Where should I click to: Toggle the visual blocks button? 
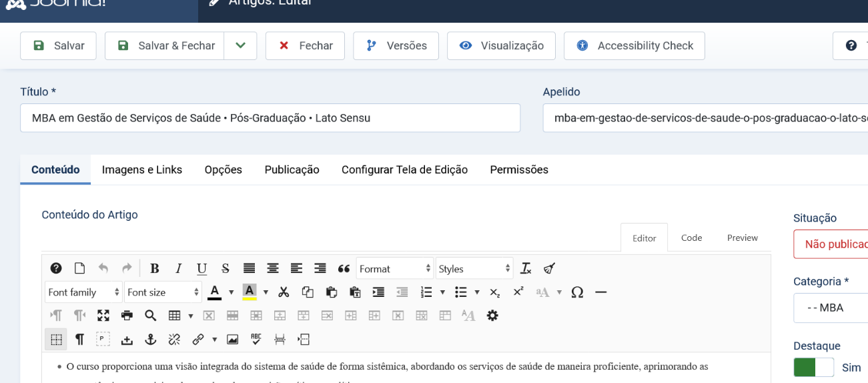click(x=56, y=340)
